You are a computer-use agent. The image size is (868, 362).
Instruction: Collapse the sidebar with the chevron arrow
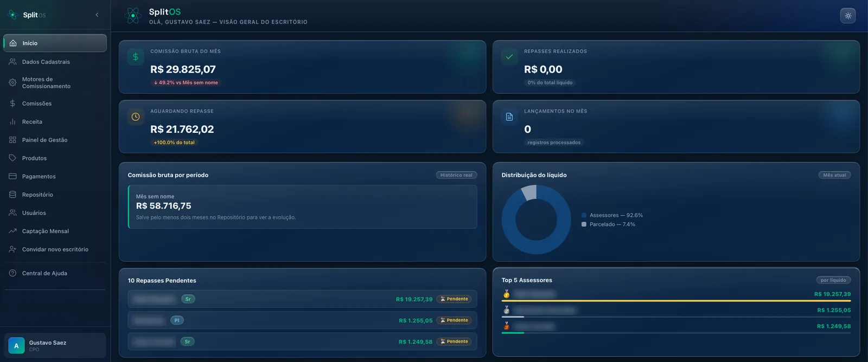(97, 15)
